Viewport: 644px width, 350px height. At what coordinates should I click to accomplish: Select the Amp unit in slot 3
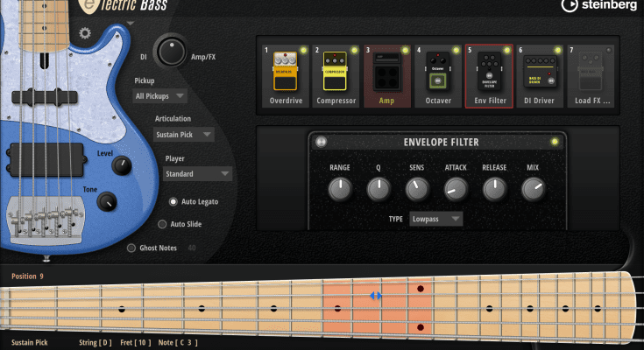click(386, 77)
